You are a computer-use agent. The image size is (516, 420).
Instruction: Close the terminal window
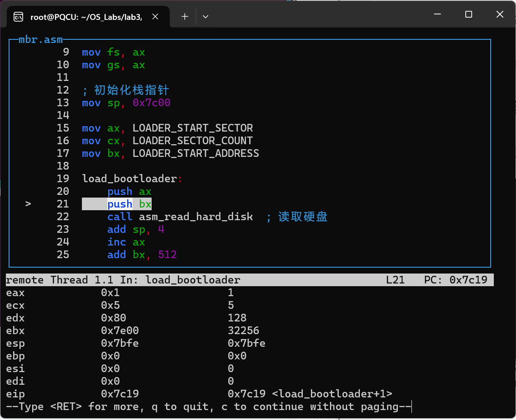(x=500, y=14)
